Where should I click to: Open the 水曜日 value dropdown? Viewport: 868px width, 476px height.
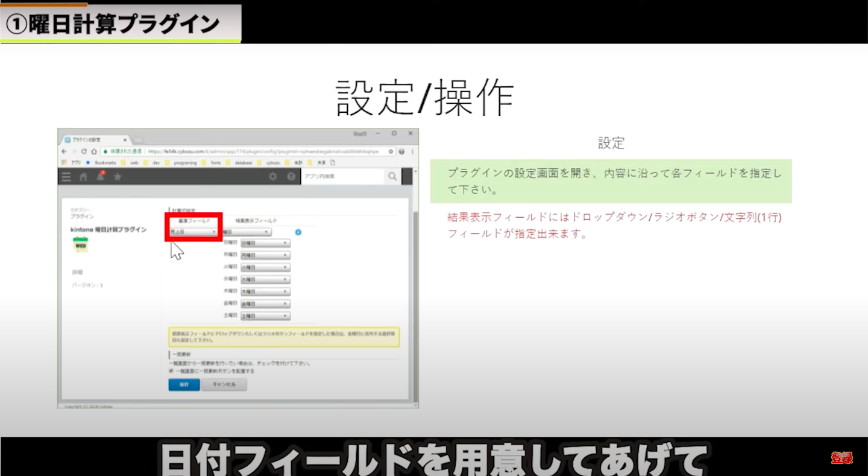pyautogui.click(x=265, y=280)
